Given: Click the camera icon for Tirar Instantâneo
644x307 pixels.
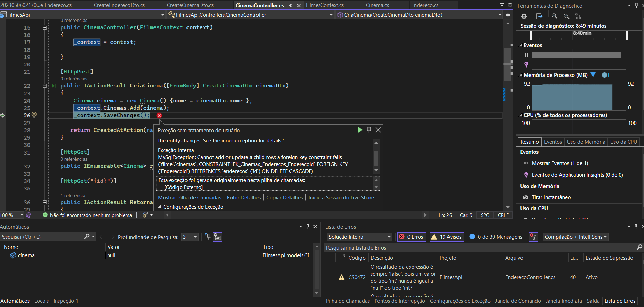Looking at the screenshot, I should [526, 197].
